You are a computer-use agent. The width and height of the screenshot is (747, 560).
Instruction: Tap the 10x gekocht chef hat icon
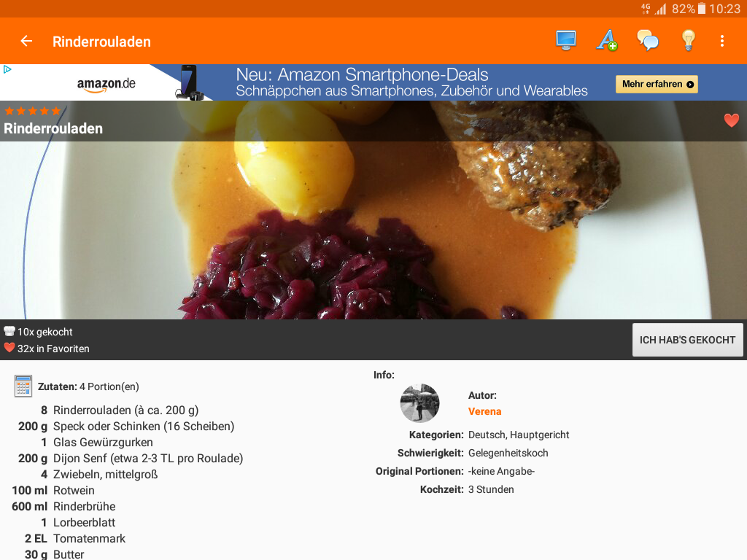9,331
